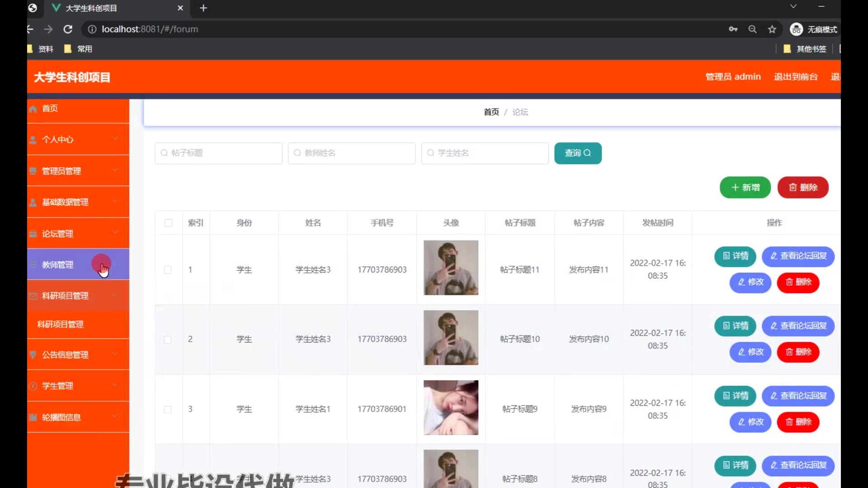Expand the 个人中心 menu chevron
868x488 pixels.
tap(115, 139)
